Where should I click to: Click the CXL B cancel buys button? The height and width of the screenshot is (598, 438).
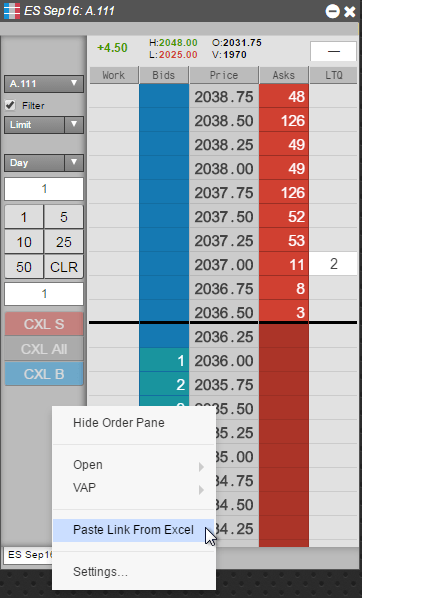click(44, 374)
